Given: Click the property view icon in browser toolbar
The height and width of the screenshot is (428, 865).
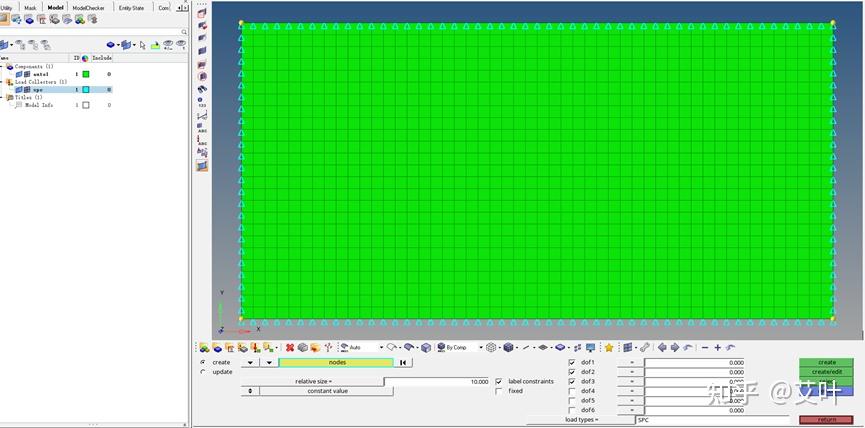Looking at the screenshot, I should [54, 19].
